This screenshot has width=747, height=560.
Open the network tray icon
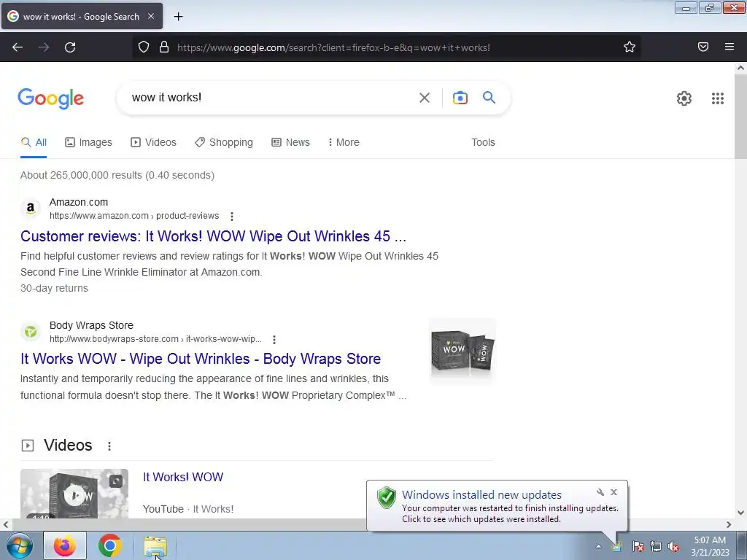tap(656, 546)
